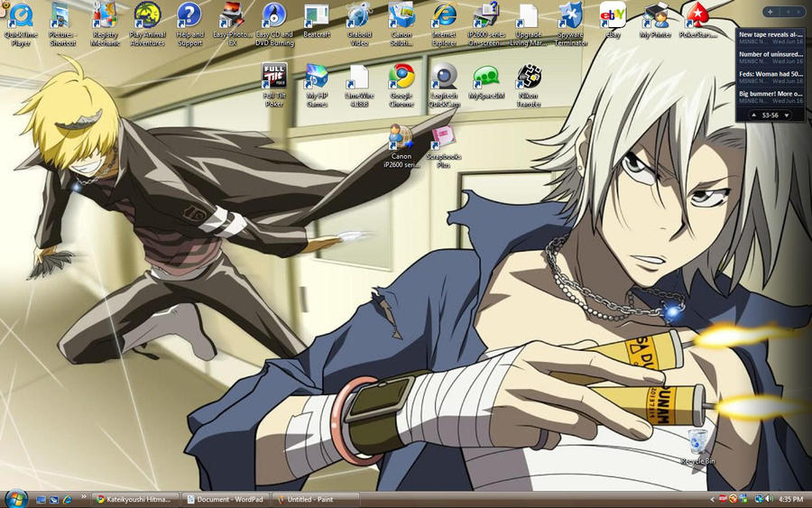Launch the Graboid Video shortcut
Viewport: 812px width, 508px height.
click(x=359, y=24)
